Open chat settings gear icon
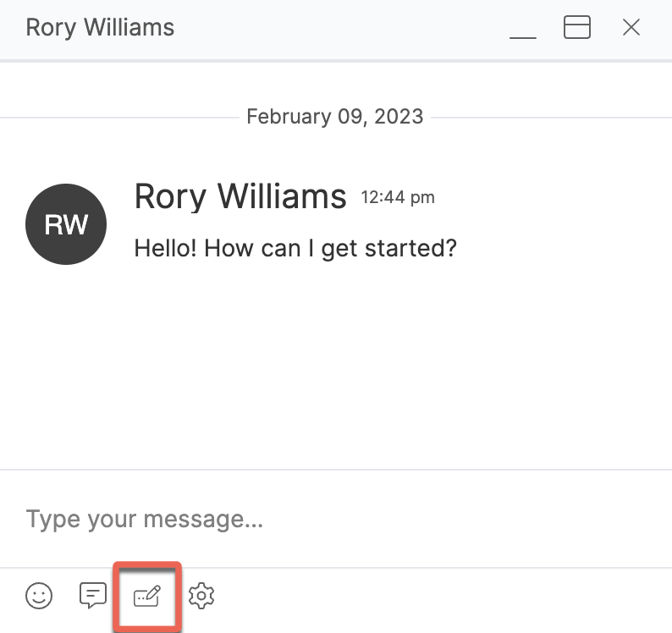The image size is (672, 633). pyautogui.click(x=201, y=595)
